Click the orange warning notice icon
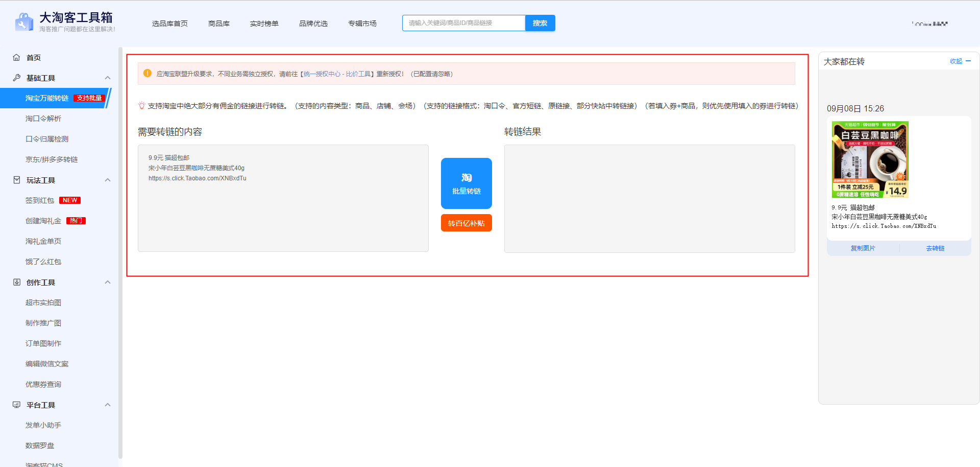This screenshot has width=980, height=467. (148, 74)
